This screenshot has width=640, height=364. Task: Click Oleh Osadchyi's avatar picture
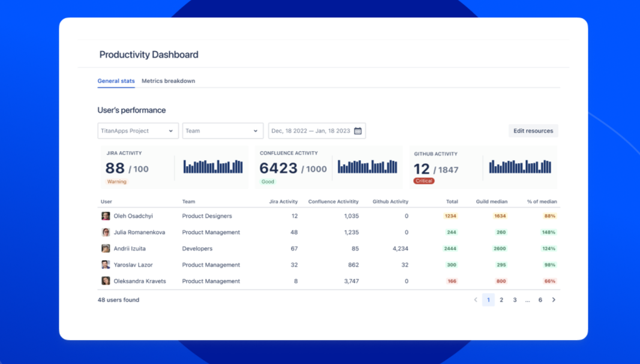[x=106, y=216]
